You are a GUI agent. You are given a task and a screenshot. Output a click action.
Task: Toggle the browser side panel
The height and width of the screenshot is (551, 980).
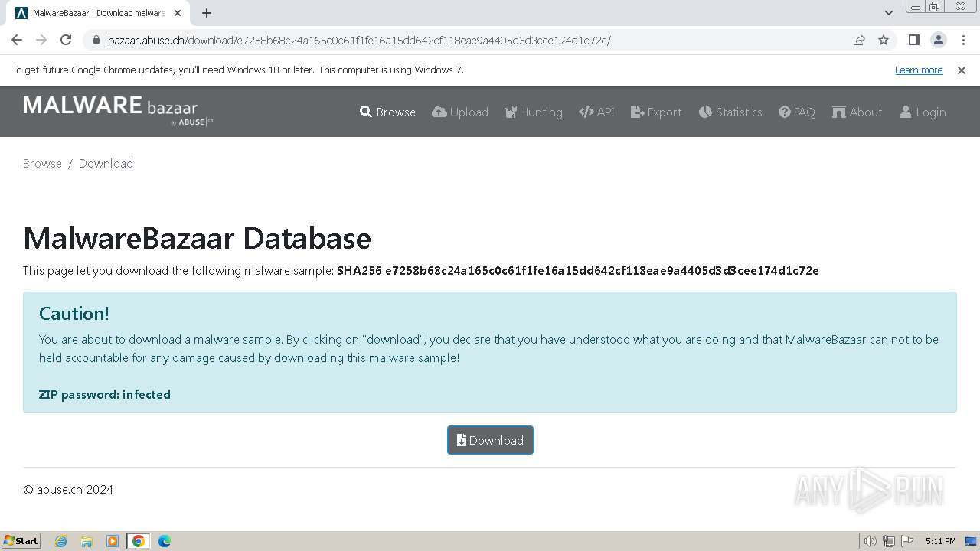click(x=913, y=40)
